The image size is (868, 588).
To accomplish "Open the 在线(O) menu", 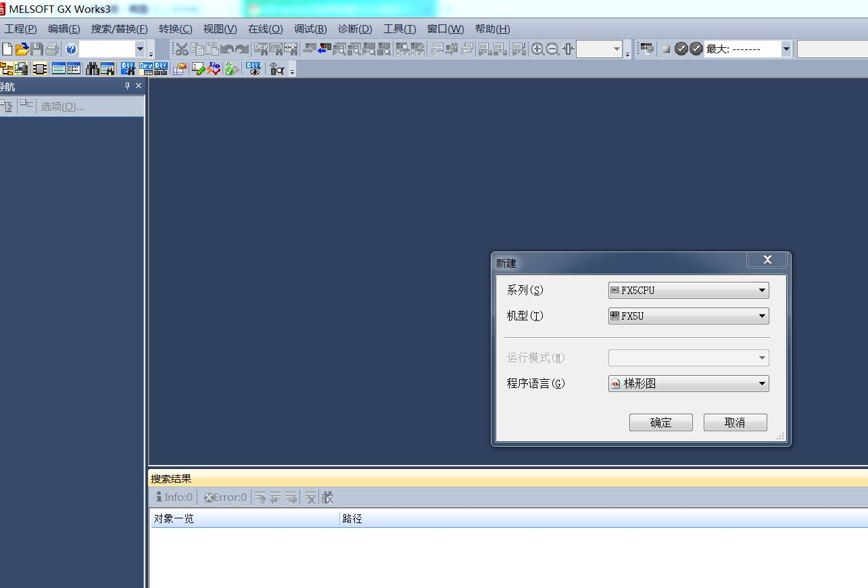I will tap(265, 29).
